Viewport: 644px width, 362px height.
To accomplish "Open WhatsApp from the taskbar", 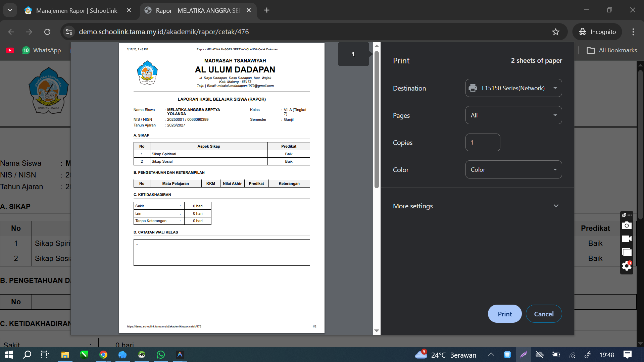I will coord(161,355).
